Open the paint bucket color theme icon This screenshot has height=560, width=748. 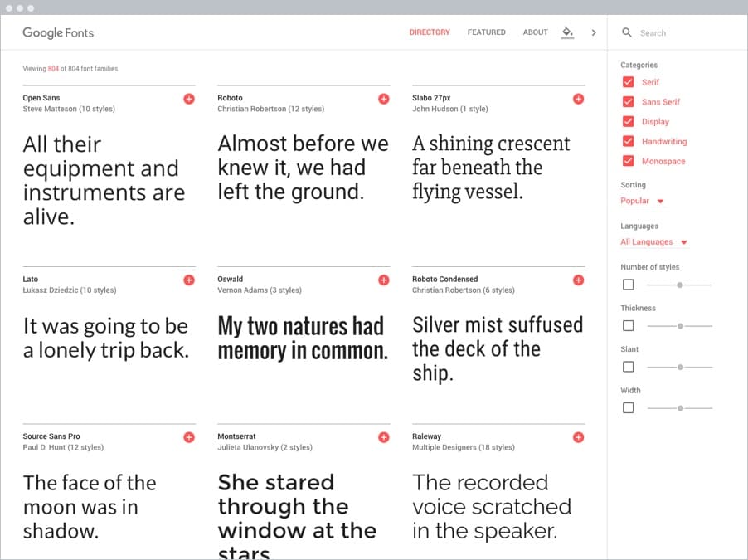tap(567, 32)
